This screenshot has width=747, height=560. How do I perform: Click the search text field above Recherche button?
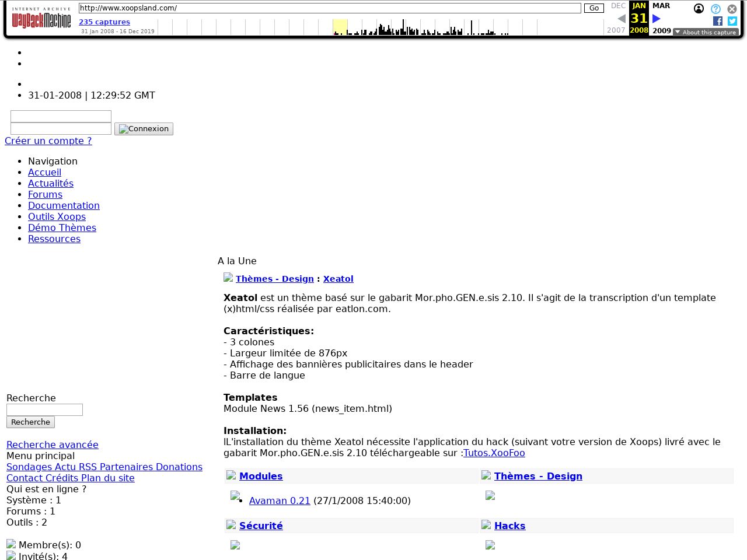pyautogui.click(x=44, y=409)
